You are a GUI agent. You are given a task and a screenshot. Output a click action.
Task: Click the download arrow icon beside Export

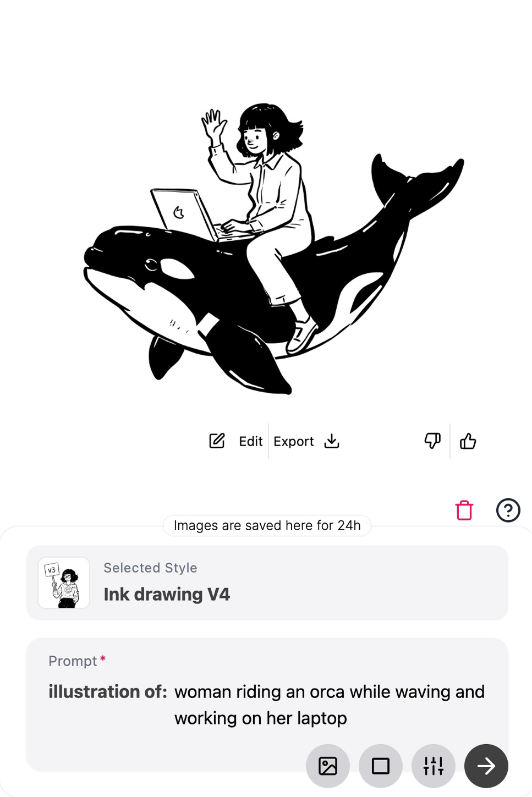point(332,441)
